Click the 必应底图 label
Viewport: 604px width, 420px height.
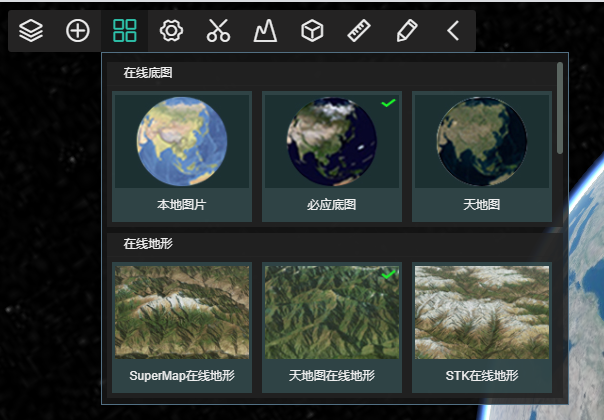(x=332, y=205)
